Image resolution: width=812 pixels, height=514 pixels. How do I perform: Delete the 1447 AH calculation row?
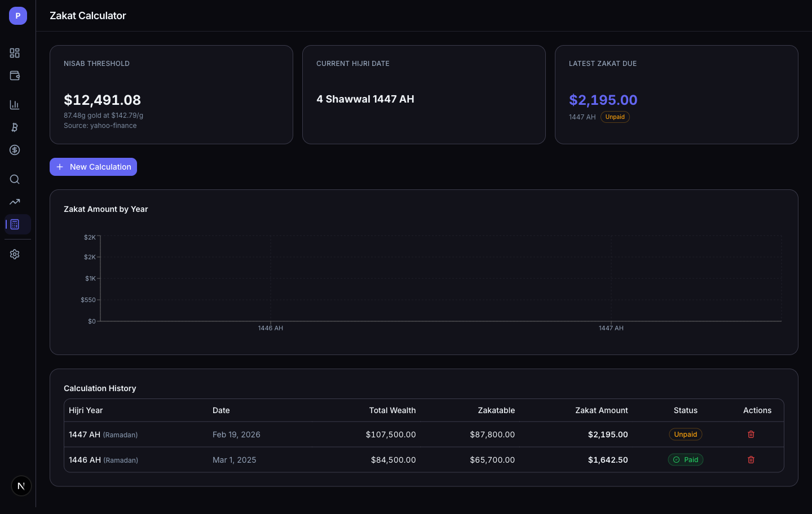point(751,435)
